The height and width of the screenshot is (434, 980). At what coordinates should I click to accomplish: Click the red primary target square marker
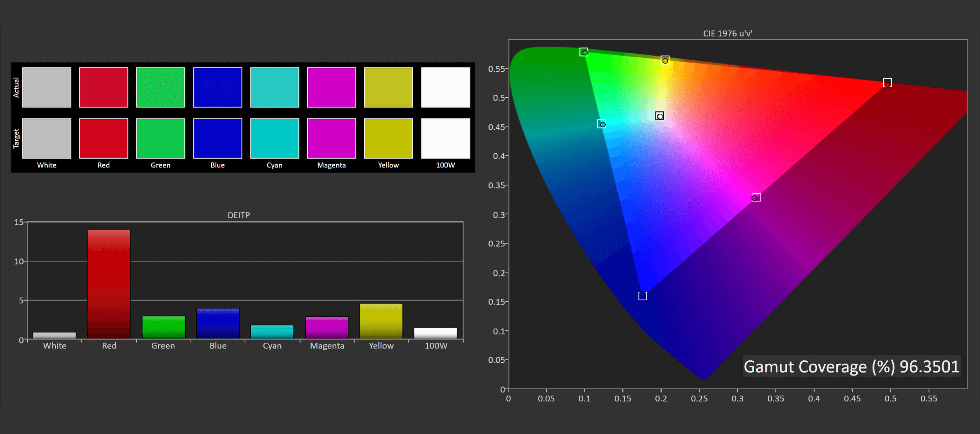click(887, 82)
